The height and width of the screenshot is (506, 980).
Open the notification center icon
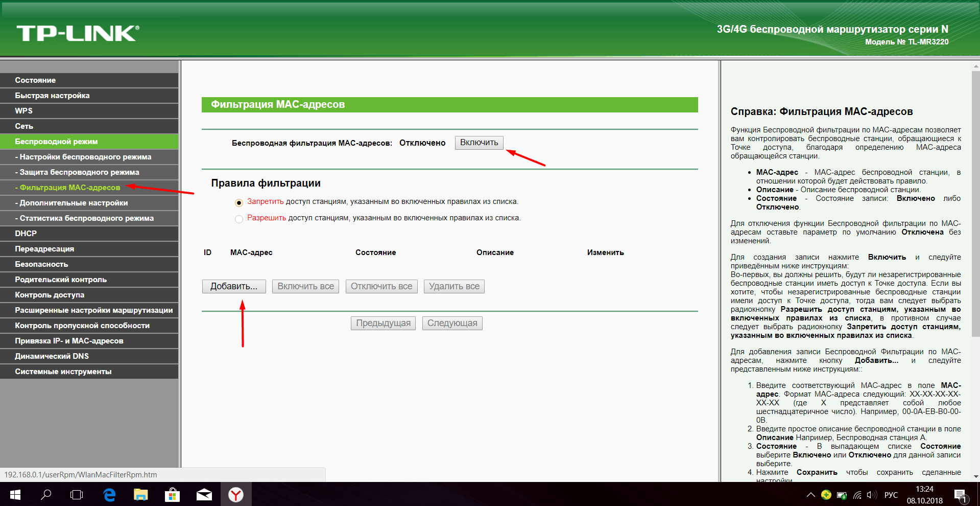coord(960,495)
